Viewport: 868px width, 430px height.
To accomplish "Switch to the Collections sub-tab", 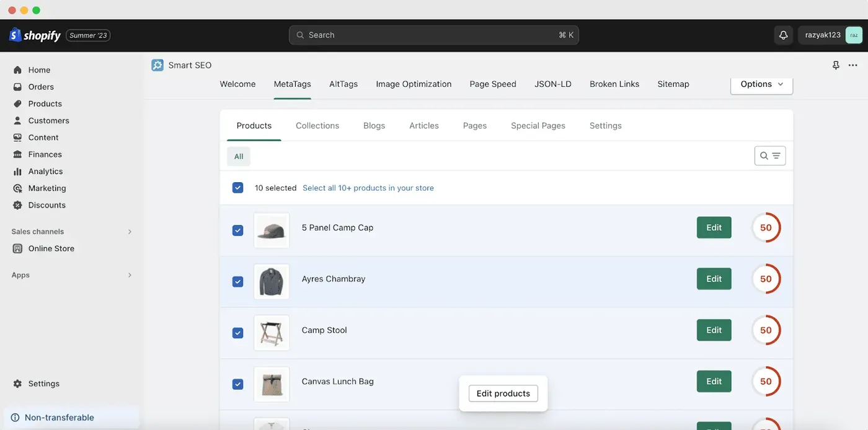I will [x=317, y=126].
